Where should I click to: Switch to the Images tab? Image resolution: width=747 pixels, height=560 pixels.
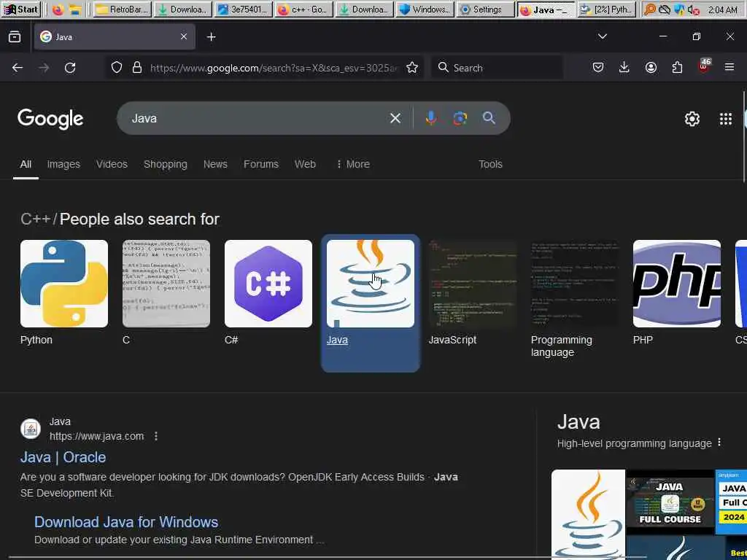tap(63, 164)
